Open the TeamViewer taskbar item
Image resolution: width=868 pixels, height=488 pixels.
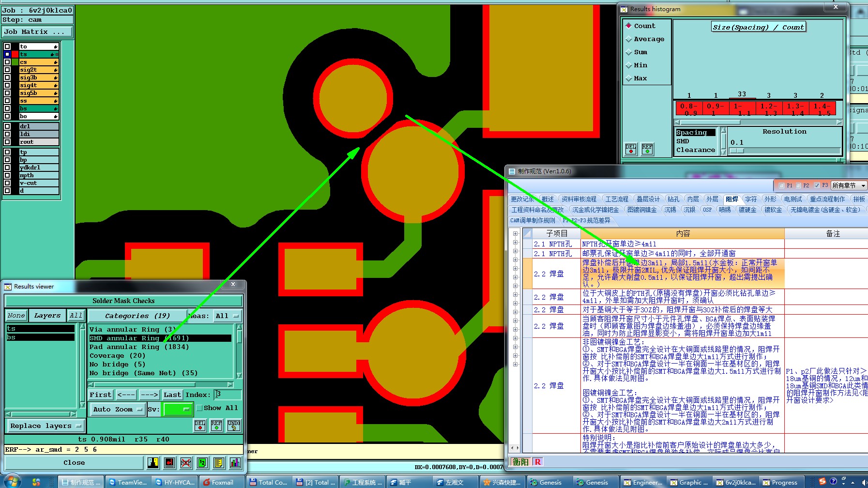(x=128, y=482)
